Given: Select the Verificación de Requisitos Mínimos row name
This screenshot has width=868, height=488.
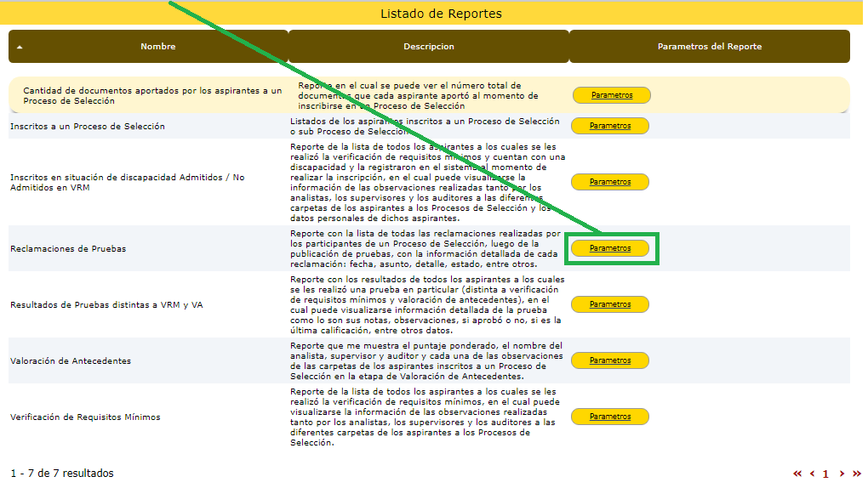Looking at the screenshot, I should 84,417.
